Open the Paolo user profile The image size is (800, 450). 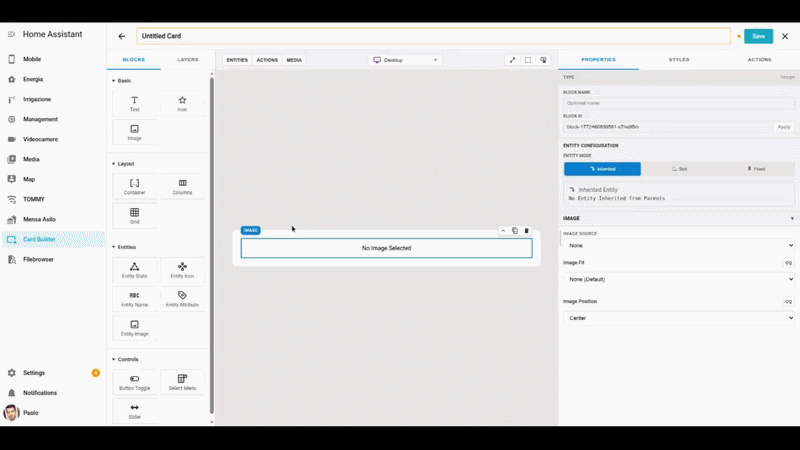[53, 413]
